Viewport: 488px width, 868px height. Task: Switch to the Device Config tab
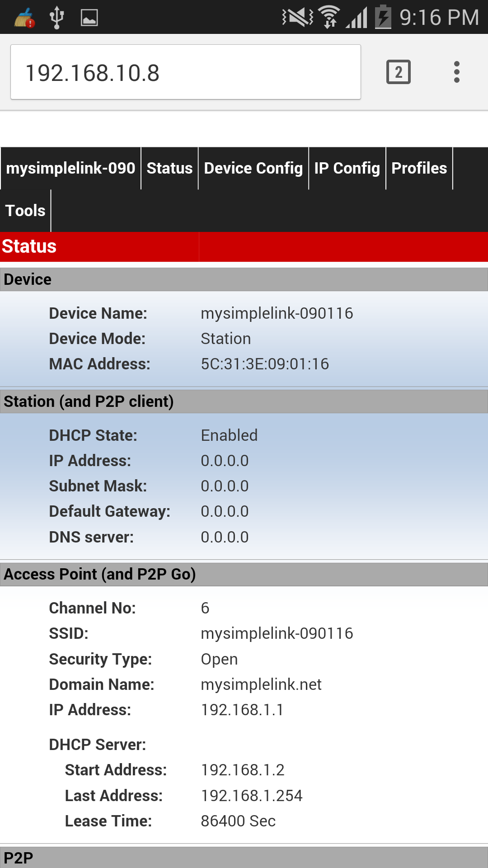[253, 168]
